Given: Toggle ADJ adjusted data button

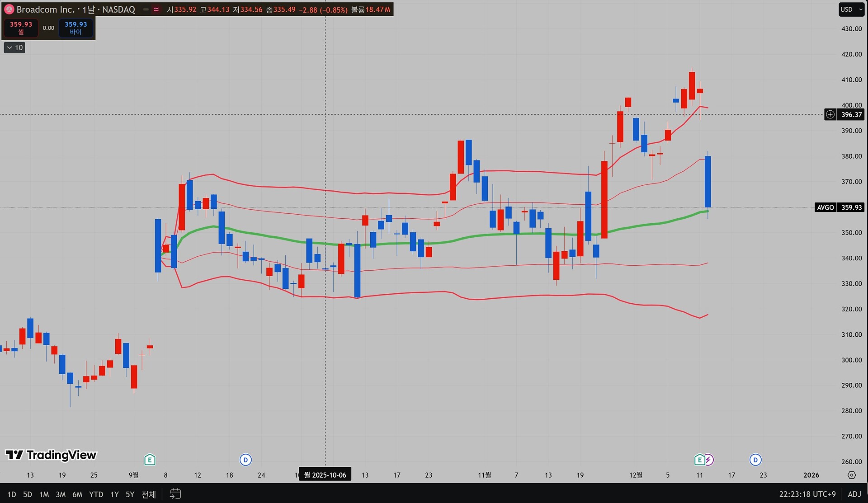Looking at the screenshot, I should [x=854, y=494].
